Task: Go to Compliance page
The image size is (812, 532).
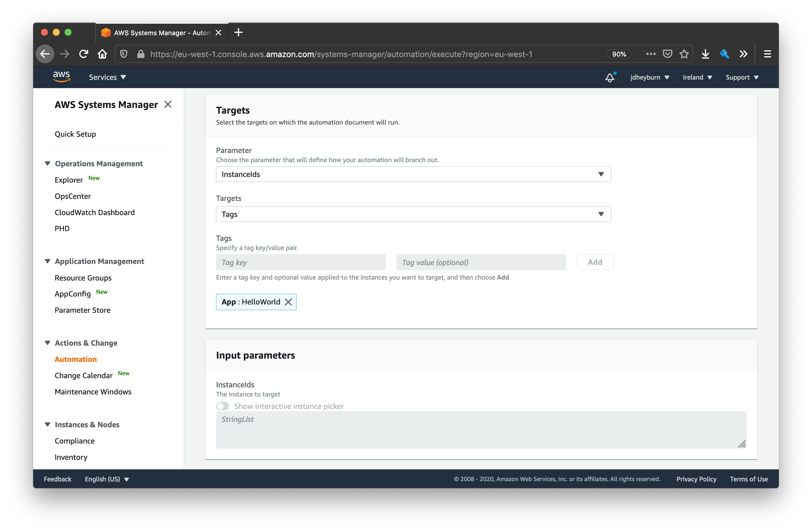Action: click(74, 441)
